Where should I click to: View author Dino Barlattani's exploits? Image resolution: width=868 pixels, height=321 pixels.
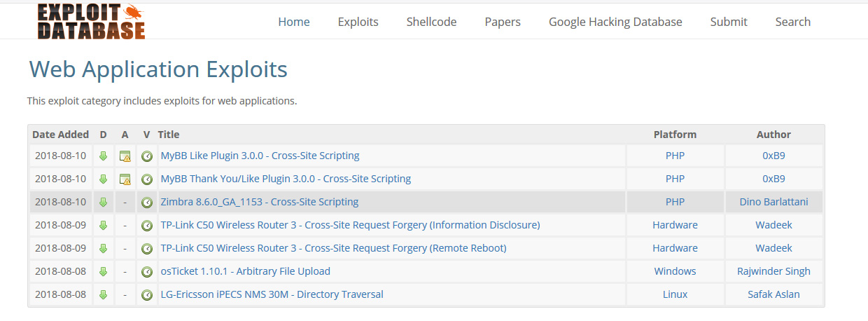point(773,202)
